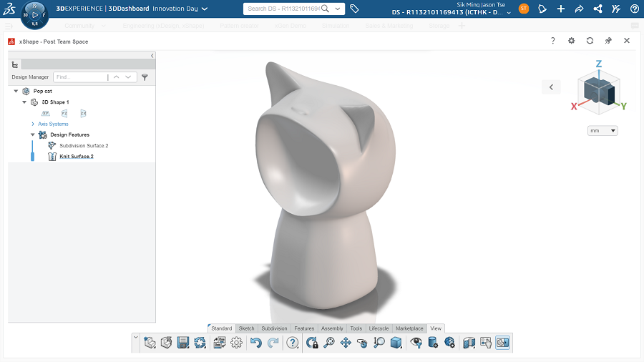This screenshot has width=644, height=362.
Task: Select the Pan view tool
Action: point(346,343)
